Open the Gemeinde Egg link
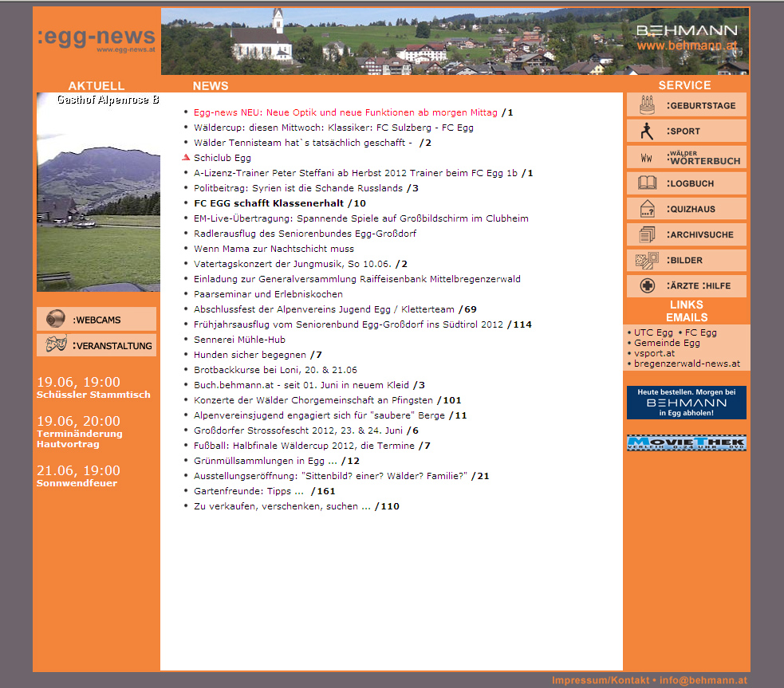The width and height of the screenshot is (784, 688). [667, 343]
